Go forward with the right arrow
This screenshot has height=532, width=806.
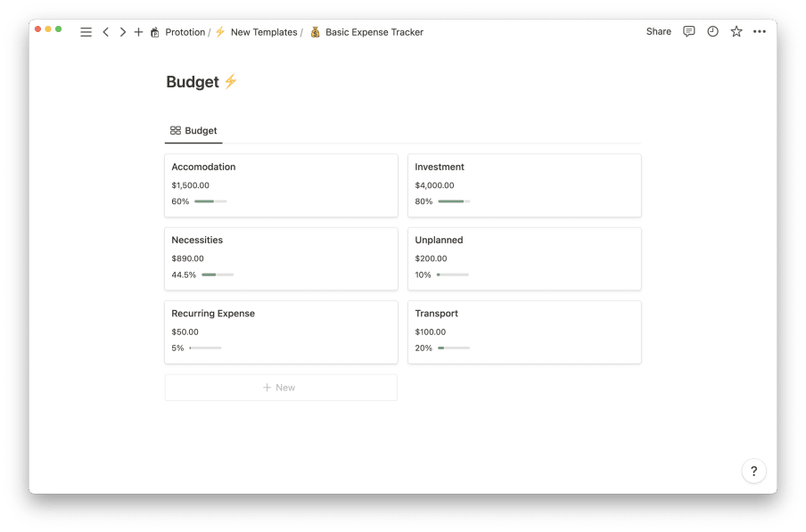click(x=122, y=32)
